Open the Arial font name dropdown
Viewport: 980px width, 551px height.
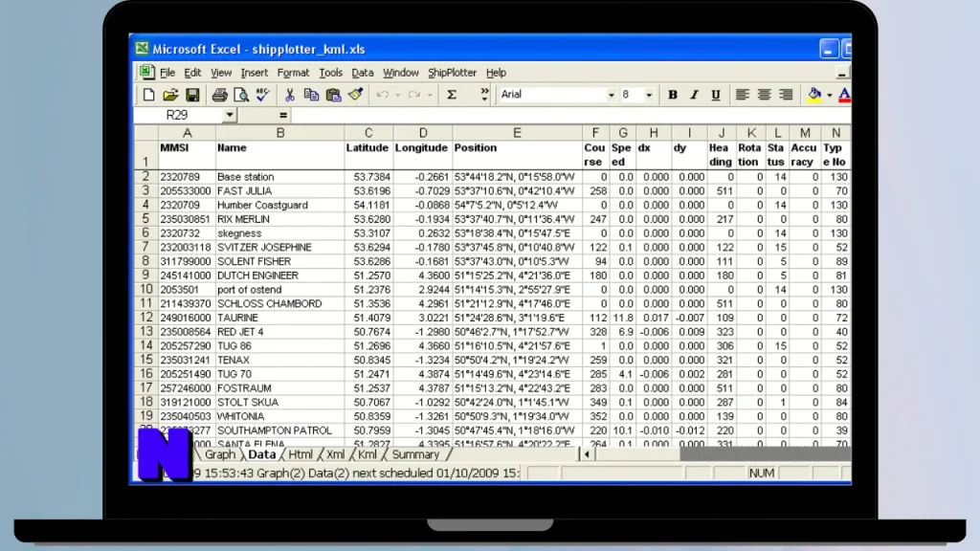point(611,95)
